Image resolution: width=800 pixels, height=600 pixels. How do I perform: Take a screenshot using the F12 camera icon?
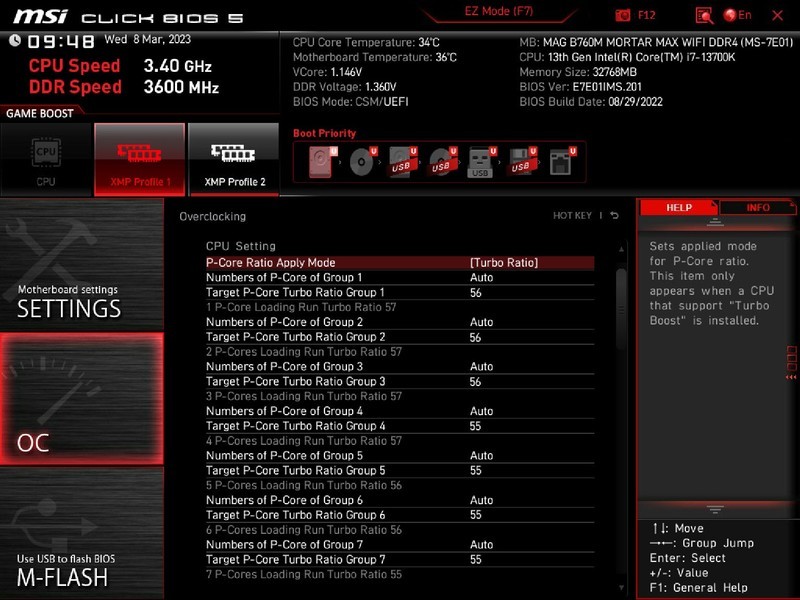point(624,15)
